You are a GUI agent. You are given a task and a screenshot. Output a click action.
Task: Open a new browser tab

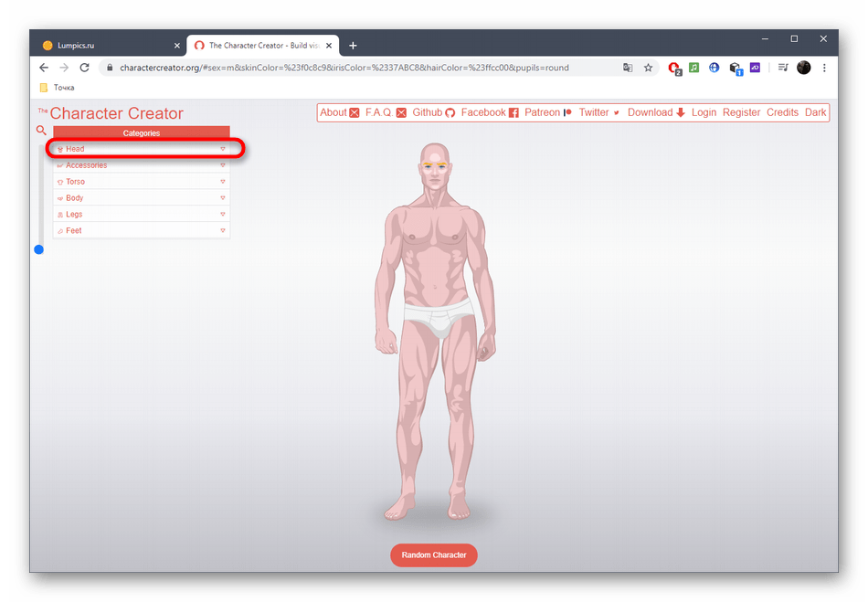353,45
